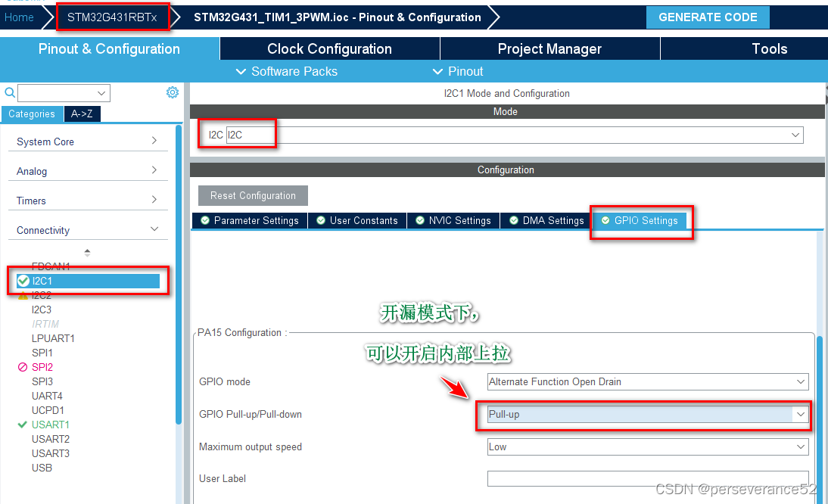Select FDCAN1 in the peripheral list
The image size is (828, 504).
pos(51,266)
